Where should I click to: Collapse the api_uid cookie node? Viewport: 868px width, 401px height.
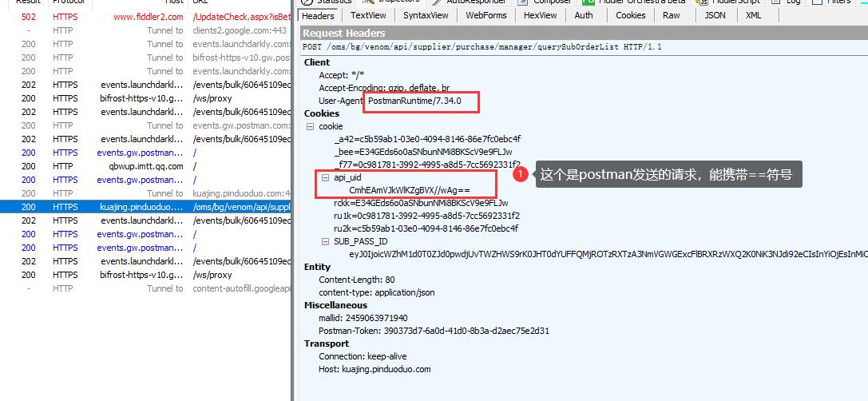tap(325, 178)
